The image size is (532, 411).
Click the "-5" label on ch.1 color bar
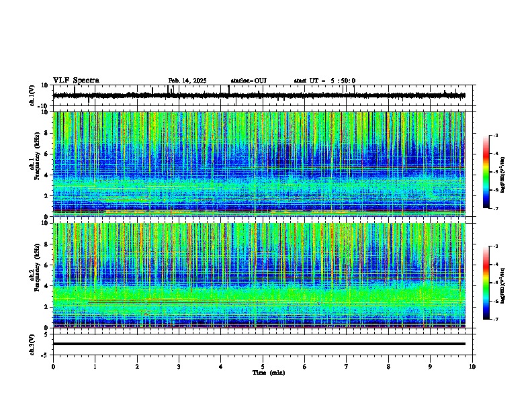tap(495, 172)
